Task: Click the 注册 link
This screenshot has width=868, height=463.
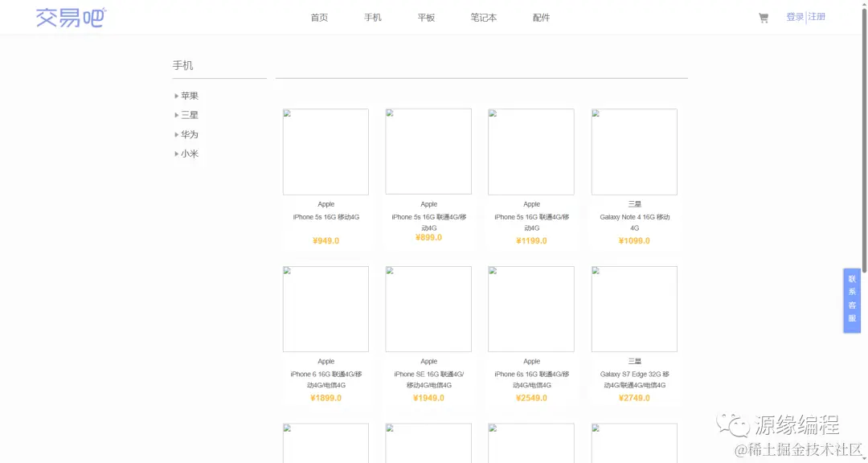Action: coord(817,17)
